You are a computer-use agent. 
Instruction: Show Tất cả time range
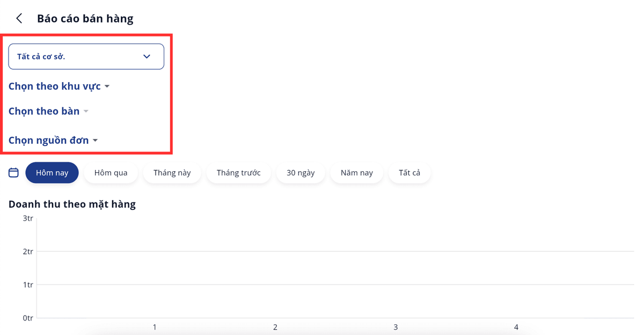tap(409, 173)
